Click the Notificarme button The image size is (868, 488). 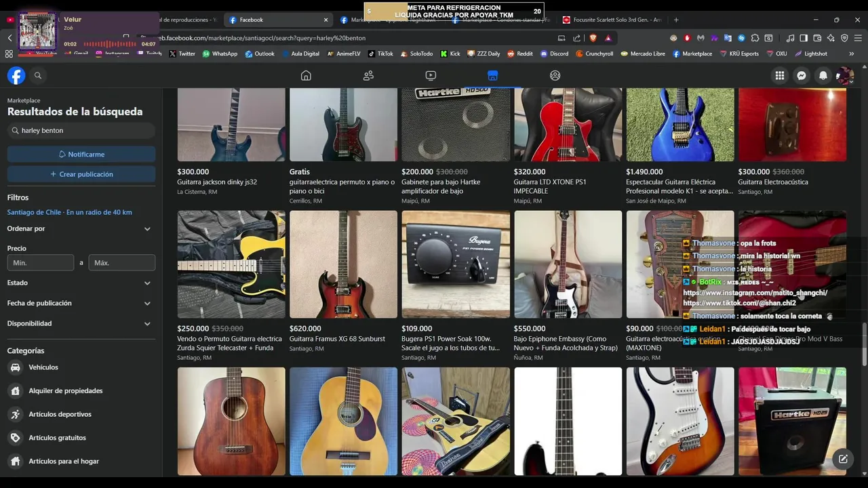pos(81,155)
